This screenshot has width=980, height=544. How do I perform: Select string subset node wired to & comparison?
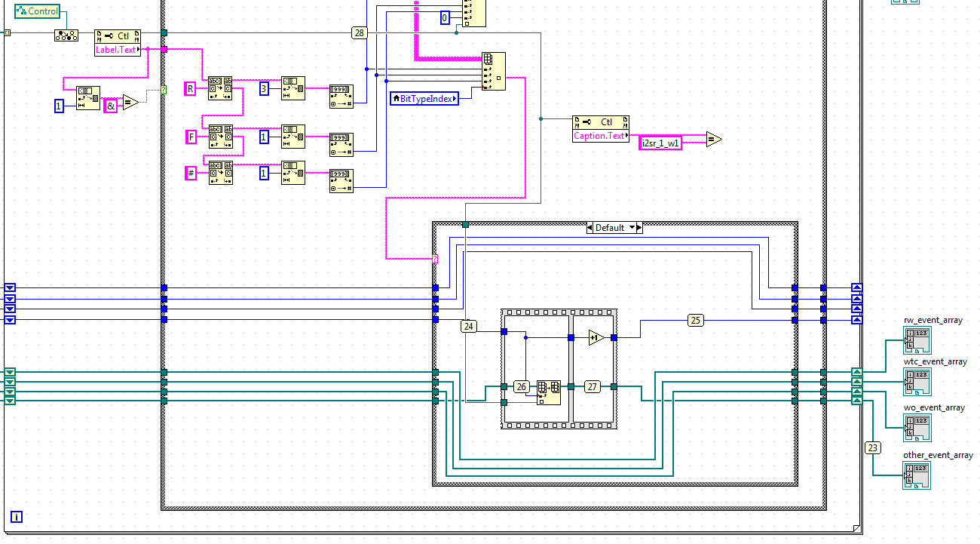88,98
